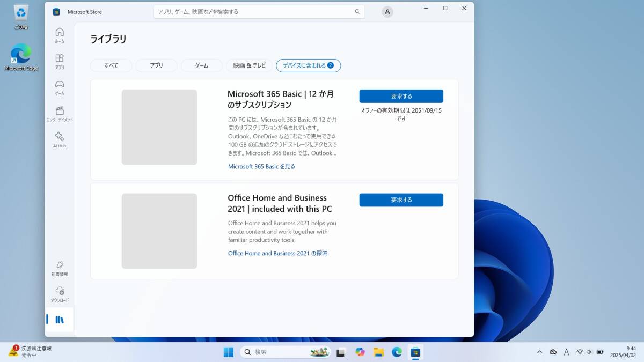Select the 映画 & テレビ filter tab
Viewport: 644px width, 362px height.
(249, 65)
